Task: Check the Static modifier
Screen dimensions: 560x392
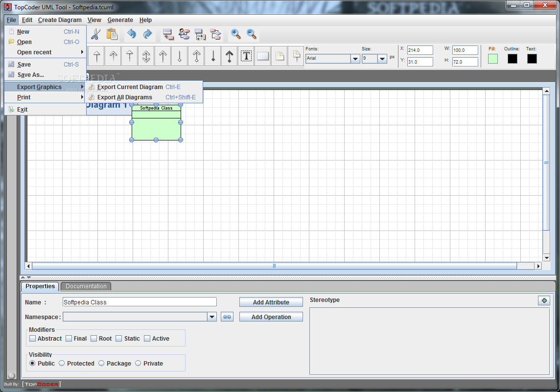Action: (119, 339)
